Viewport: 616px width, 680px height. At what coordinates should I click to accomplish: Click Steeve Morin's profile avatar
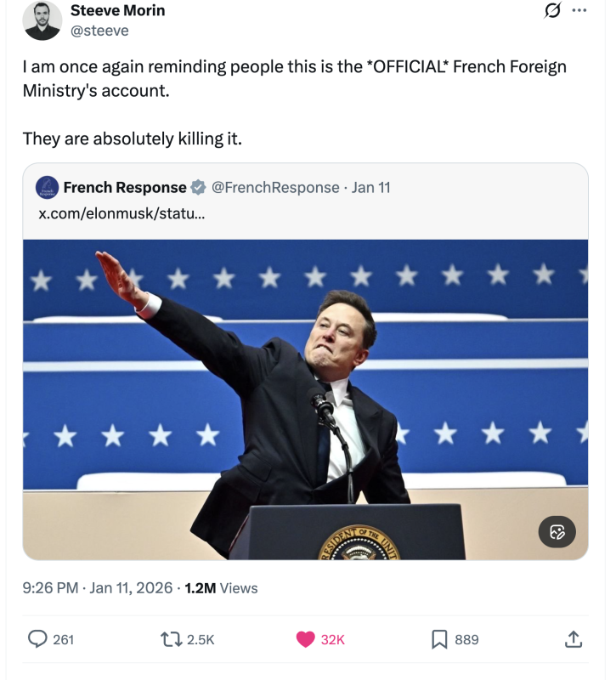(42, 20)
